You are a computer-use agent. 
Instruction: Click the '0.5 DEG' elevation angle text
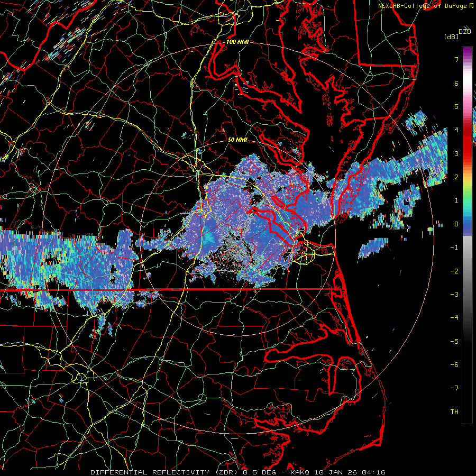pyautogui.click(x=259, y=472)
